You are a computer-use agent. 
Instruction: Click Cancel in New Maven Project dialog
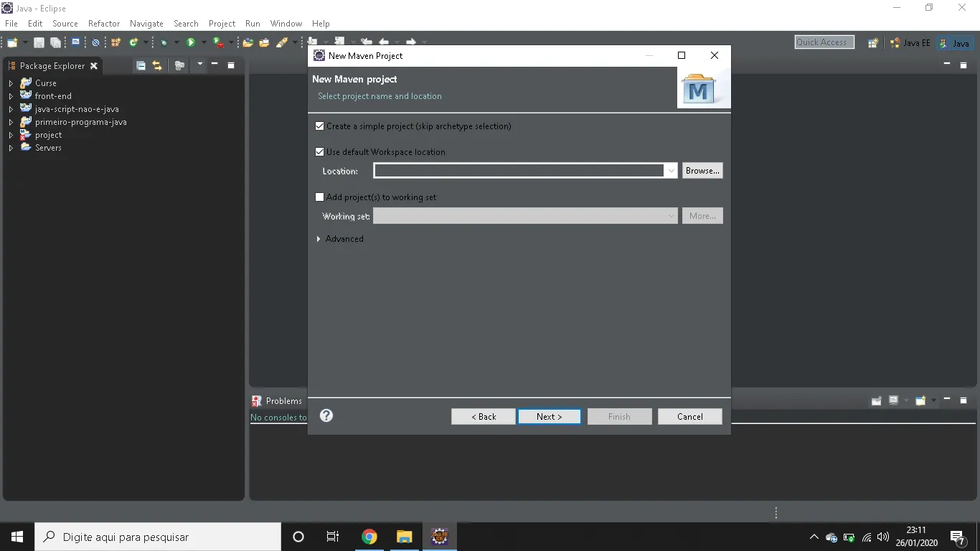pyautogui.click(x=690, y=417)
